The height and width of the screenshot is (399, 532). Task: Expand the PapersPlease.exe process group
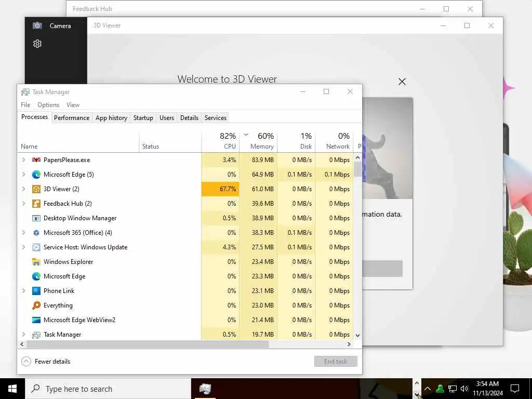(23, 160)
